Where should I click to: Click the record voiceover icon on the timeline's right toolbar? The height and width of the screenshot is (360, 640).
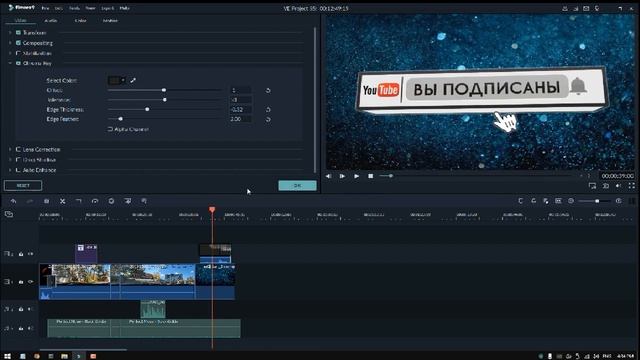click(x=546, y=201)
